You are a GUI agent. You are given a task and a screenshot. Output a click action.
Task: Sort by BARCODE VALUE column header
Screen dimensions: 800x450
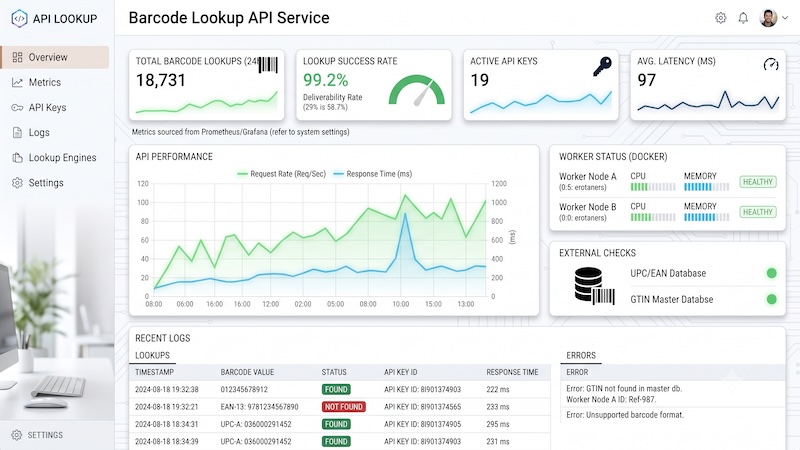[247, 372]
